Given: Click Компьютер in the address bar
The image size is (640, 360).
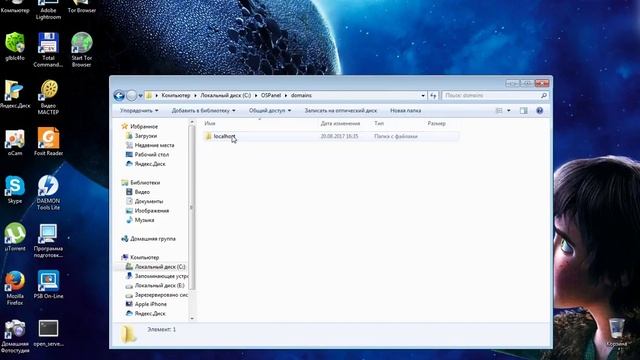Looking at the screenshot, I should (x=176, y=95).
